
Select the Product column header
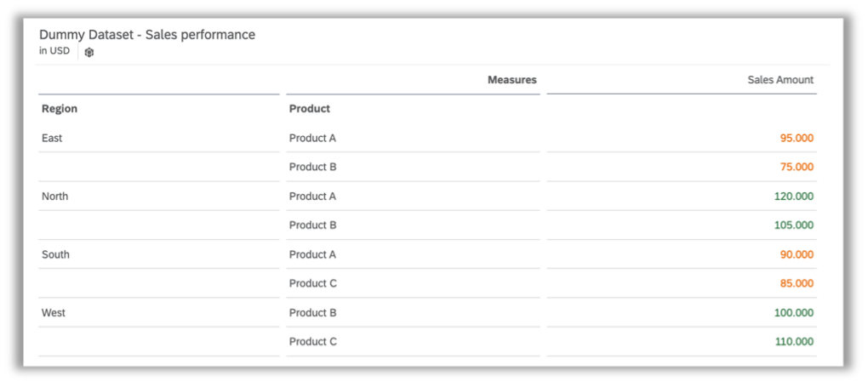point(310,109)
